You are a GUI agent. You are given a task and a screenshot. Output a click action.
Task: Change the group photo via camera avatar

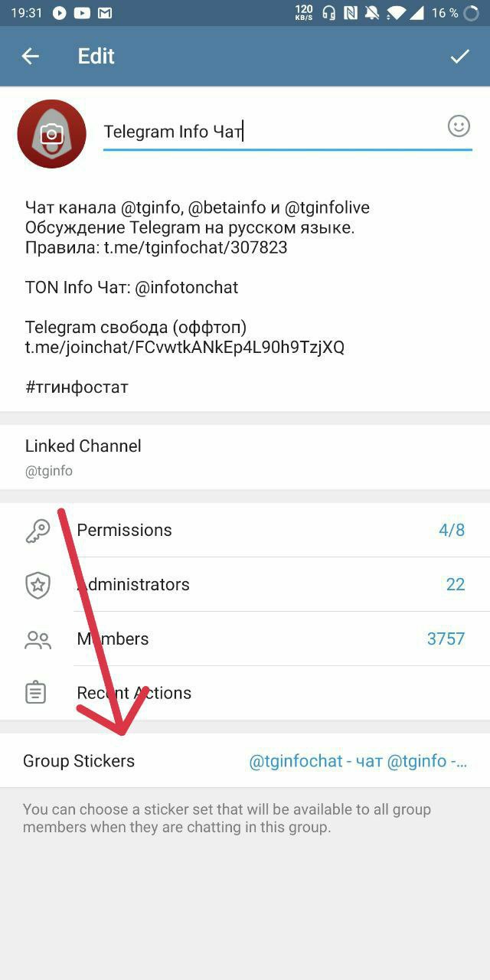52,134
